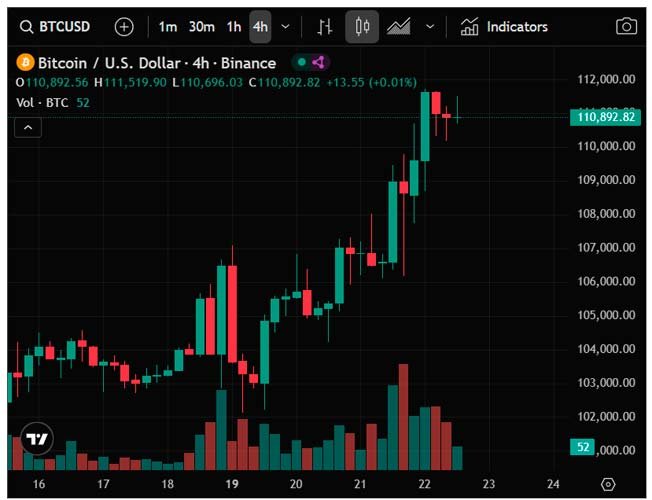
Task: Toggle the candlestick chart style icon
Action: [362, 27]
